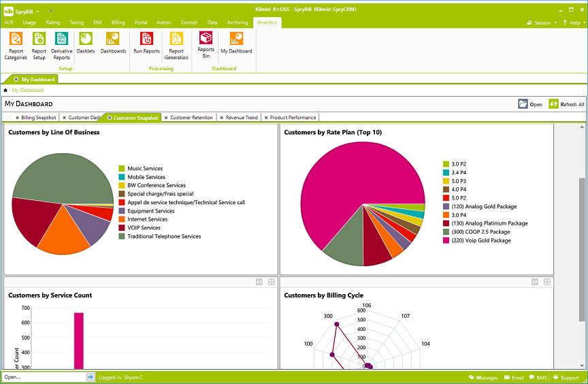
Task: Maximize the Customers by Billing Cycle dashlet
Action: tap(547, 282)
